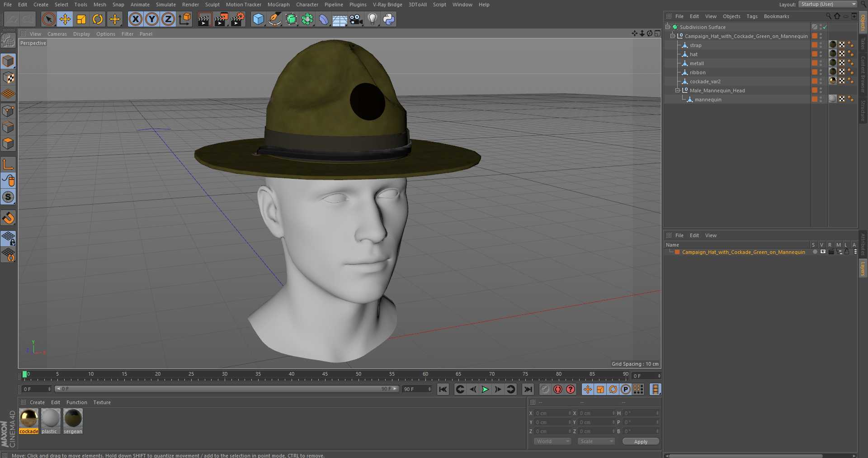The height and width of the screenshot is (458, 868).
Task: Collapse Campaign_Hat_with_Cockade_Green_on_Mannequin null
Action: [x=672, y=36]
